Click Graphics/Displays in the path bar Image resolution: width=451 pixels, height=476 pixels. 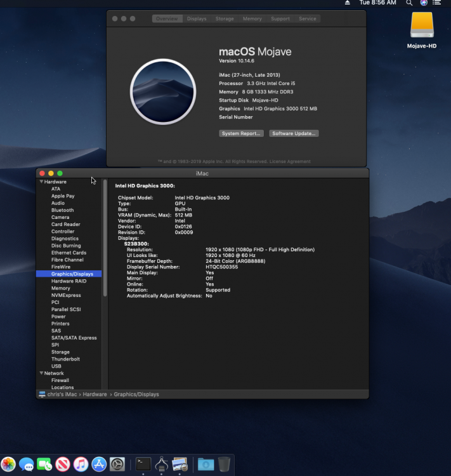136,394
